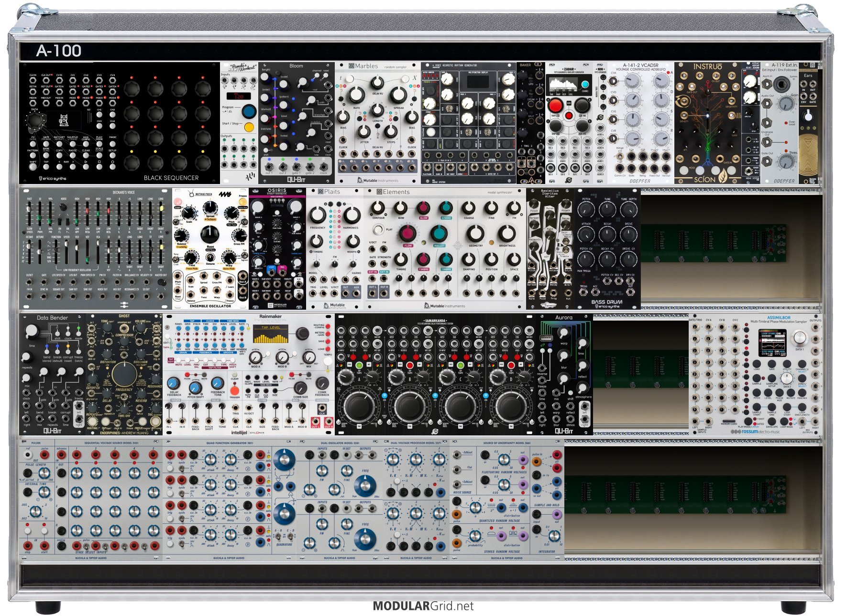This screenshot has width=847, height=616.
Task: Click the blue Program knob on Pamela's Workout
Action: pos(248,111)
